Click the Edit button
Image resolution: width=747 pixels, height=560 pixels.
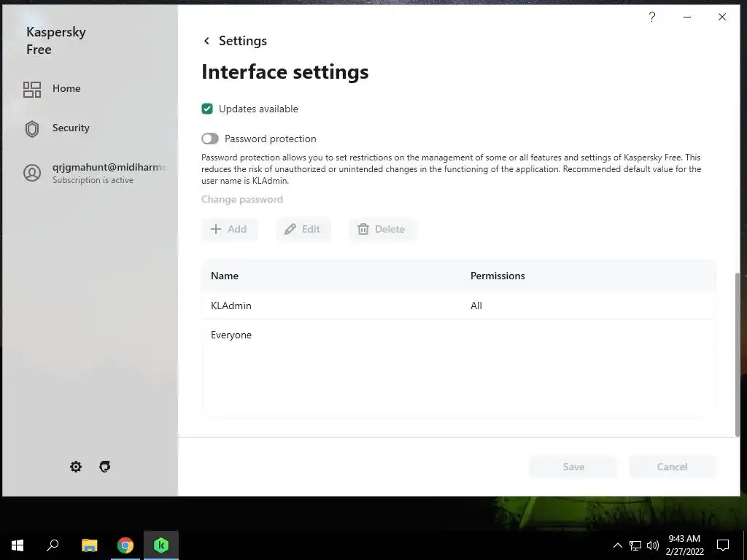tap(303, 229)
